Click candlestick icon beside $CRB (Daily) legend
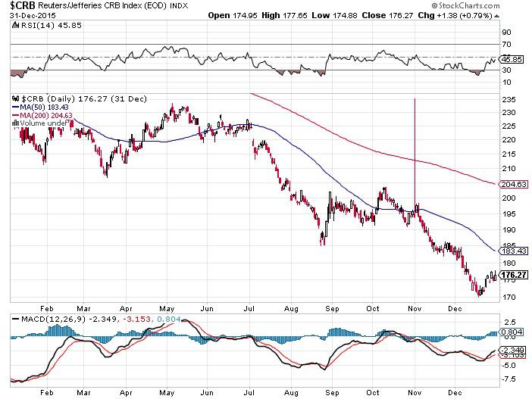The image size is (532, 399). pyautogui.click(x=16, y=98)
